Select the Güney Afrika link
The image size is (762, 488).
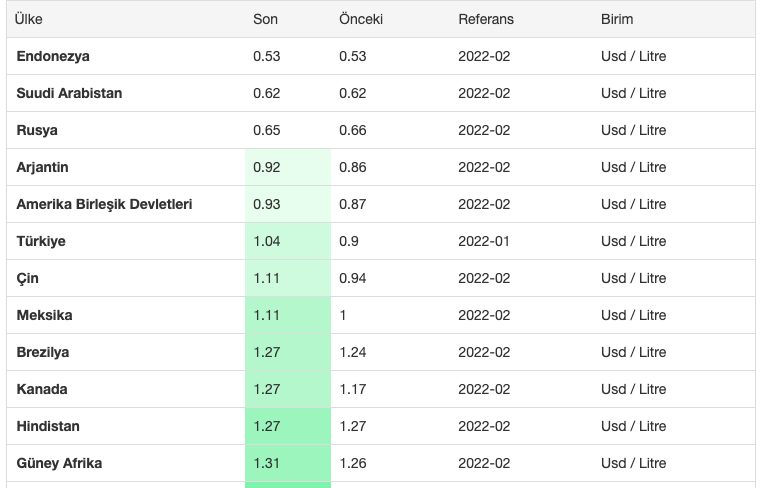pyautogui.click(x=59, y=463)
